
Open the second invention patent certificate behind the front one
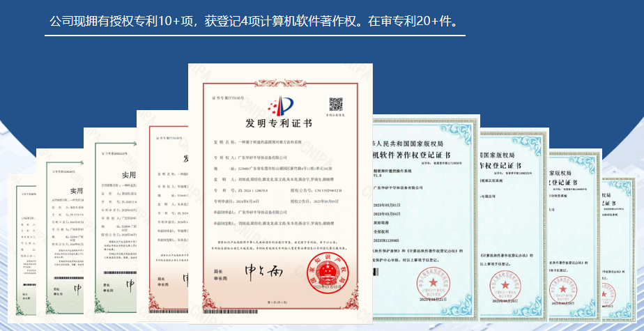(x=162, y=215)
